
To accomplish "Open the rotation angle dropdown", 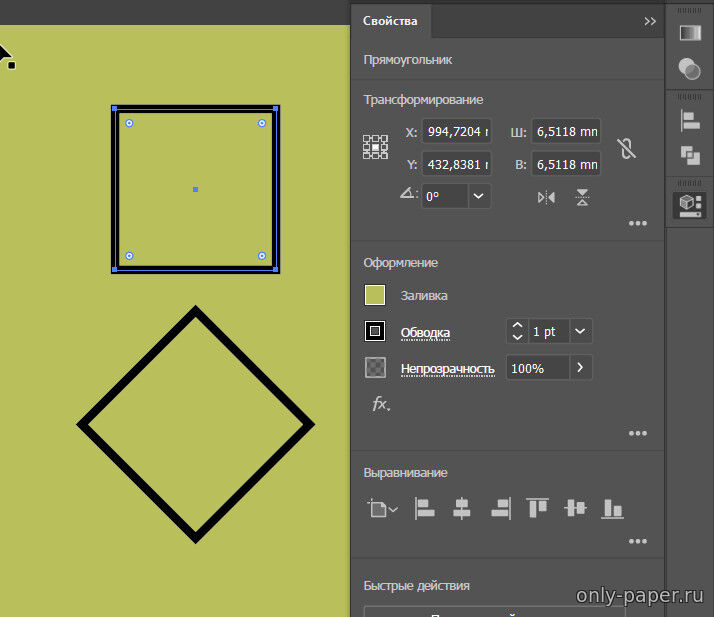I will tap(479, 196).
